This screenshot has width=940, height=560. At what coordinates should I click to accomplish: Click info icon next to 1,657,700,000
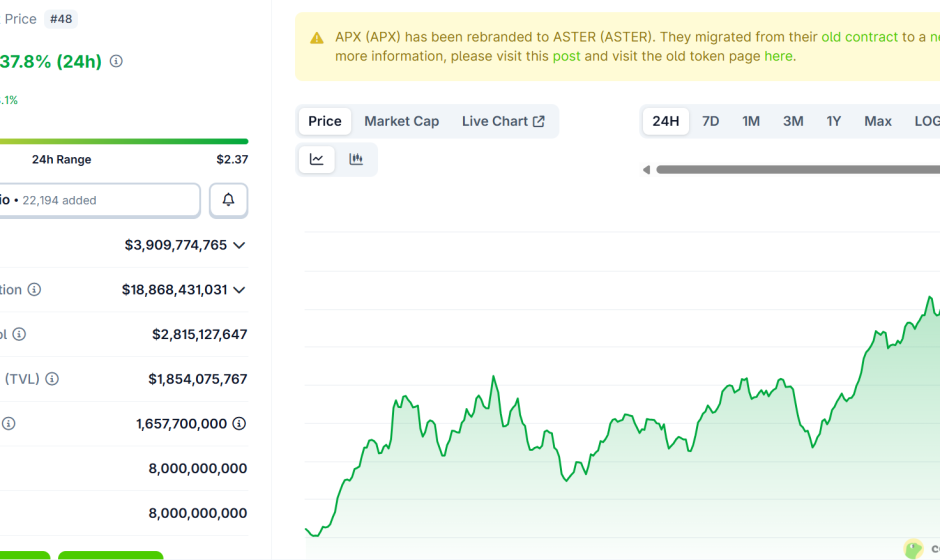[x=239, y=424]
